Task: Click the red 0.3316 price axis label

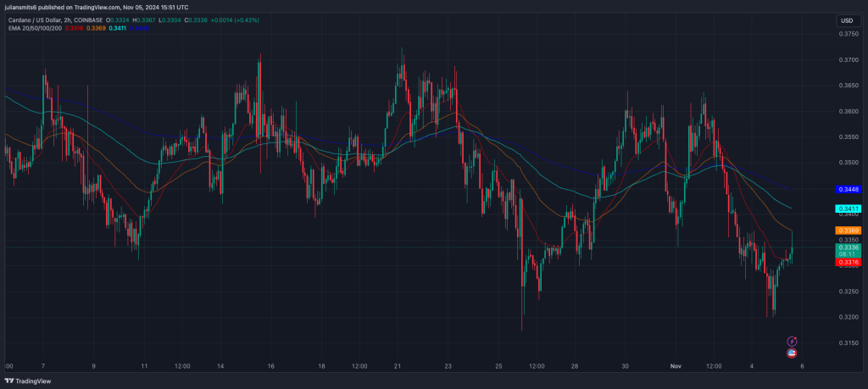Action: click(848, 262)
